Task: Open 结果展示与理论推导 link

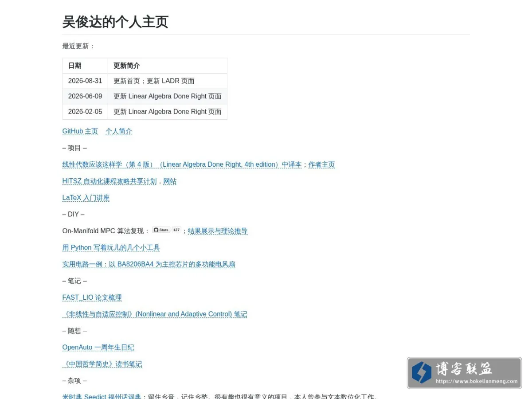Action: click(x=218, y=231)
